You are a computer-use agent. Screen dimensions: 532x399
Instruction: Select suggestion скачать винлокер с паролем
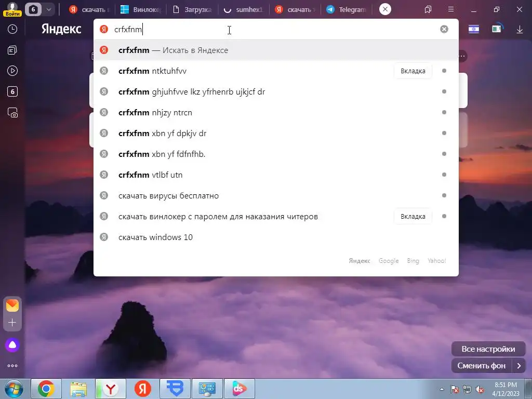(276, 217)
